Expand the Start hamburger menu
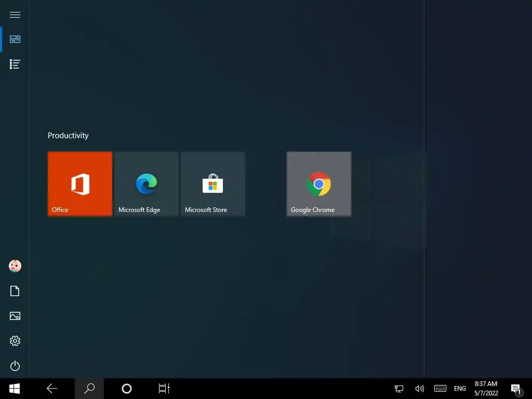Screen dimensions: 532x399 (x=15, y=15)
